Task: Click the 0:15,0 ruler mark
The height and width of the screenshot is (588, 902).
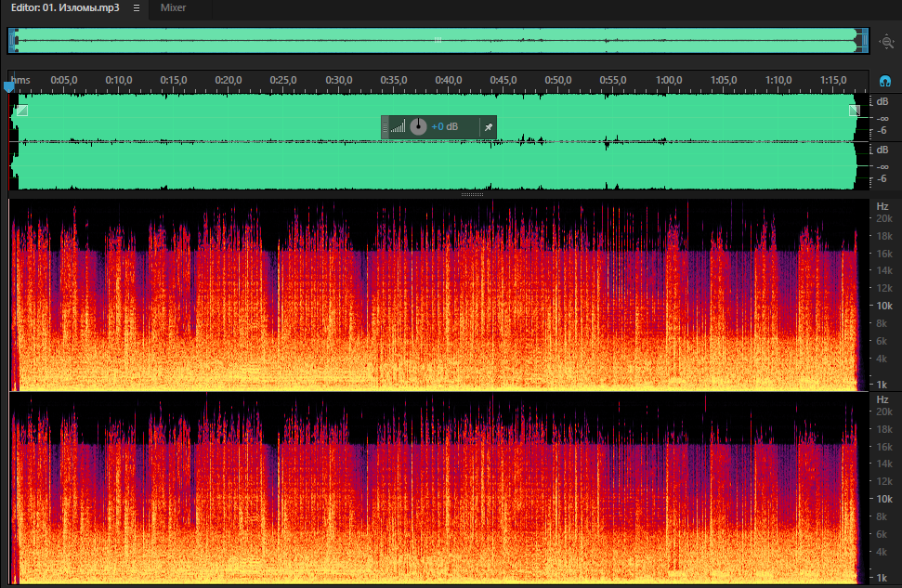Action: click(173, 80)
